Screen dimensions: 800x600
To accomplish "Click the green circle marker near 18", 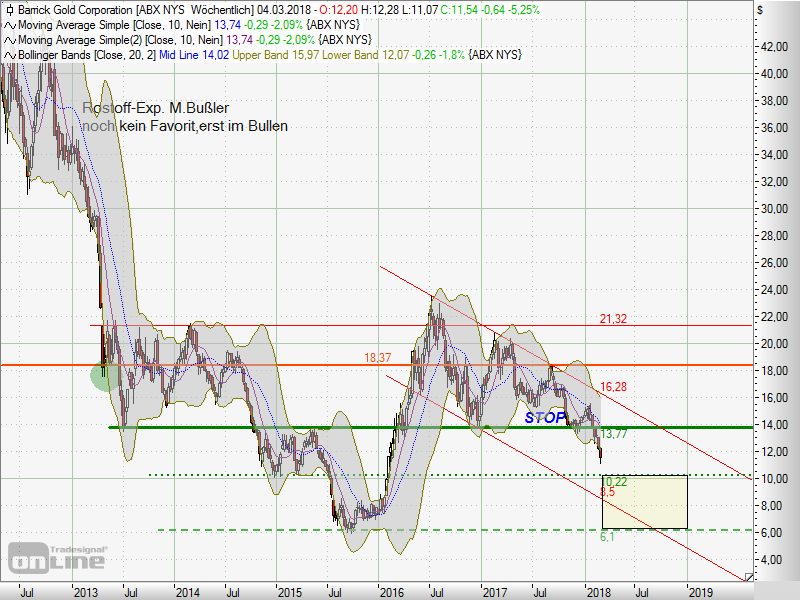I will click(x=104, y=376).
